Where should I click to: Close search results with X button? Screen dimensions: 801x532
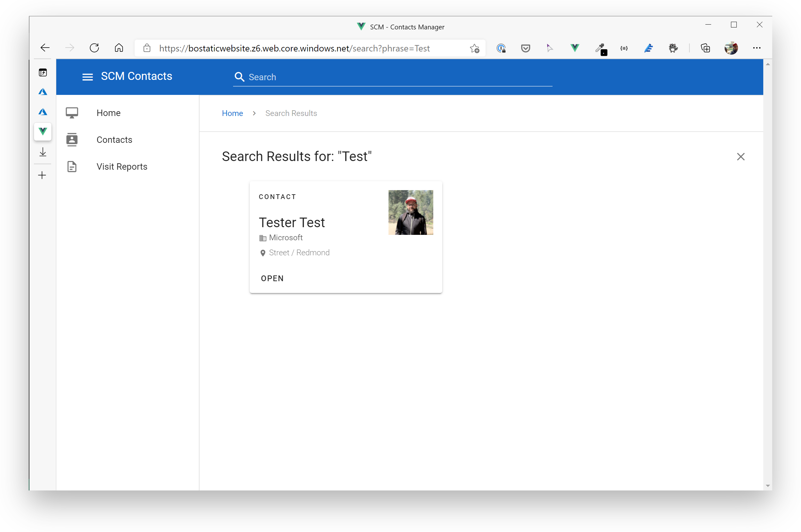click(x=741, y=156)
